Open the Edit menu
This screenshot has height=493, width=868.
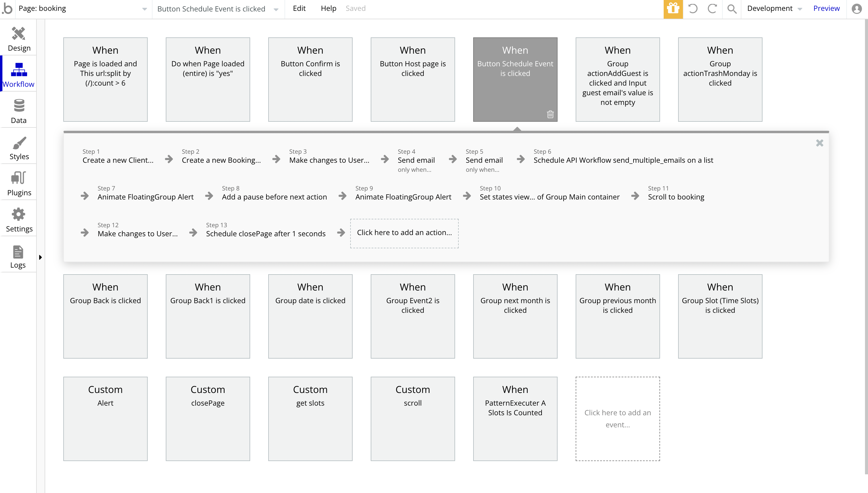click(299, 8)
